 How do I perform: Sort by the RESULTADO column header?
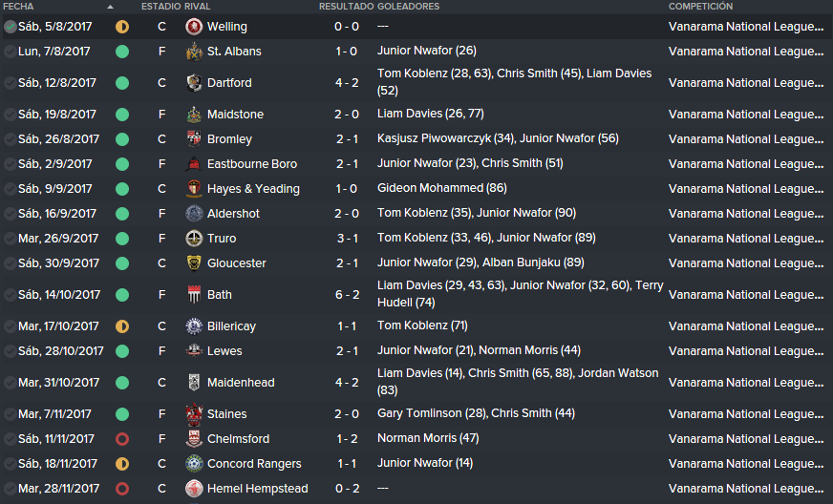point(347,7)
